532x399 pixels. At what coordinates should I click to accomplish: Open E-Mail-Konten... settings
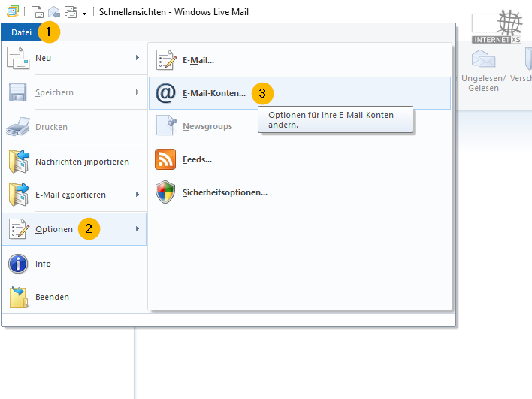point(300,93)
